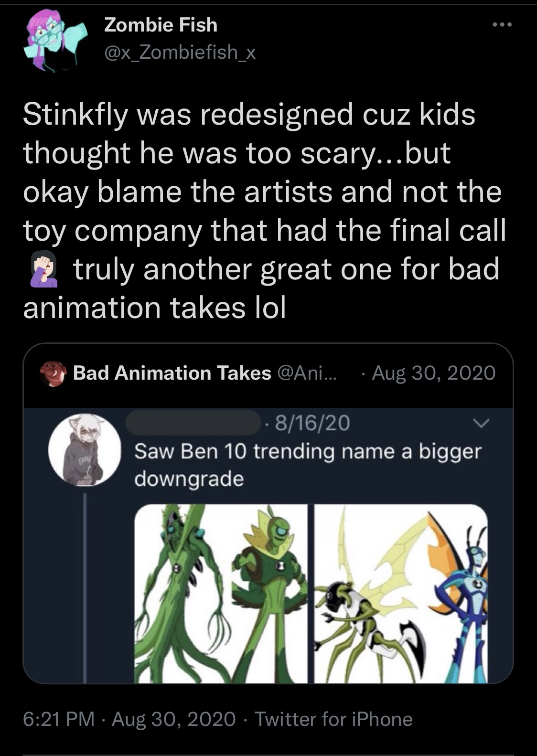The height and width of the screenshot is (756, 537).
Task: Click the Zombie Fish display name
Action: 161,25
